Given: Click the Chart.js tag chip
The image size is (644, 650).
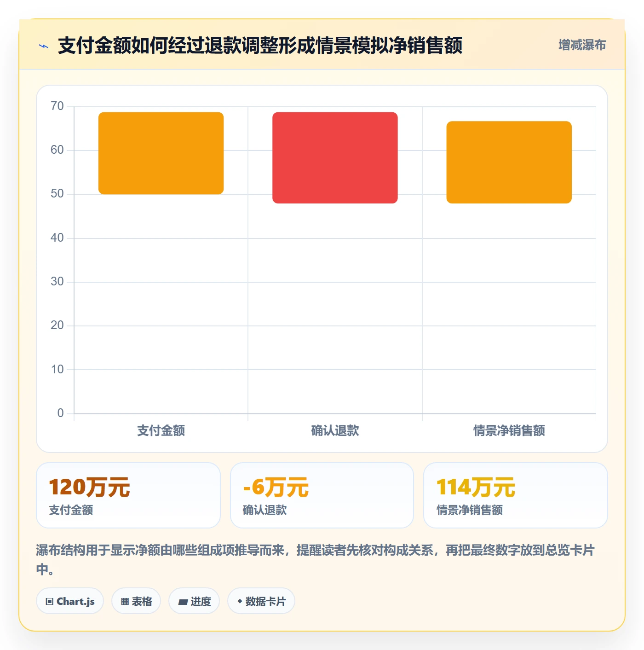Looking at the screenshot, I should [70, 601].
